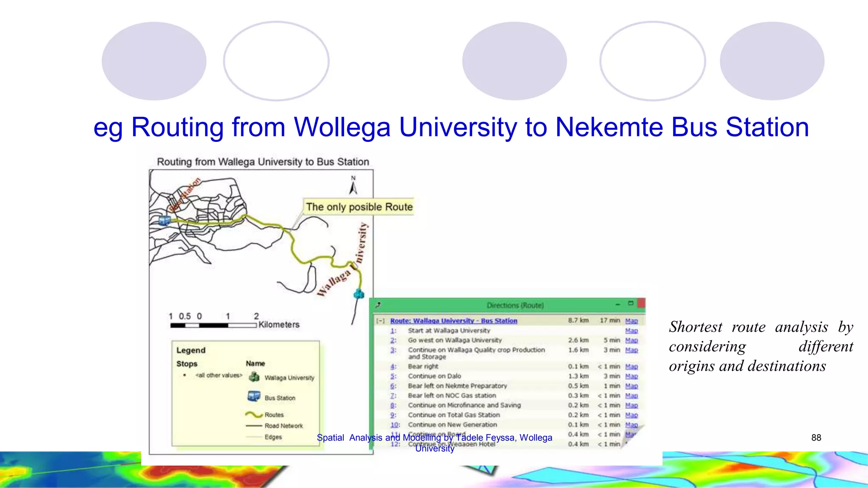The width and height of the screenshot is (868, 488).
Task: Click the Wallaga University symbol in the legend
Action: pyautogui.click(x=254, y=377)
